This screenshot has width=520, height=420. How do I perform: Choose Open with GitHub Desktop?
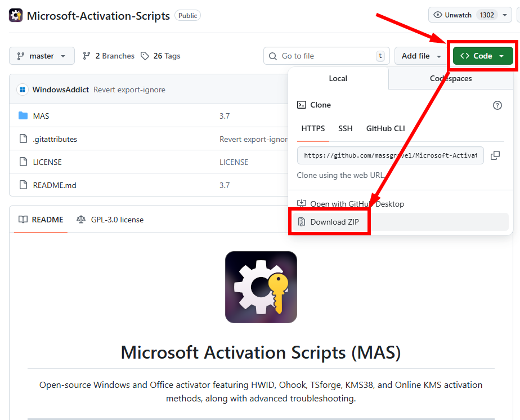click(x=357, y=204)
